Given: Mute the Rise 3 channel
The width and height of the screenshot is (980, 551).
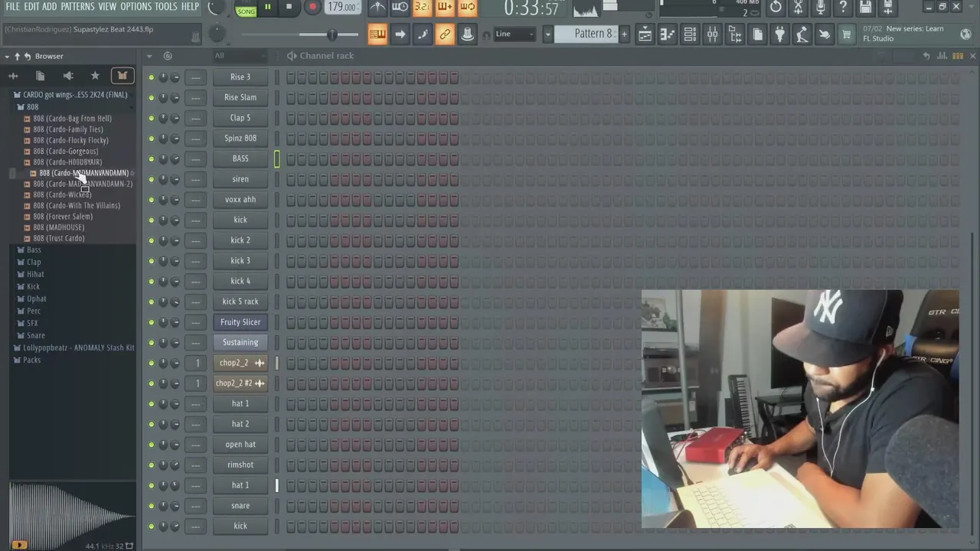Looking at the screenshot, I should coord(151,77).
